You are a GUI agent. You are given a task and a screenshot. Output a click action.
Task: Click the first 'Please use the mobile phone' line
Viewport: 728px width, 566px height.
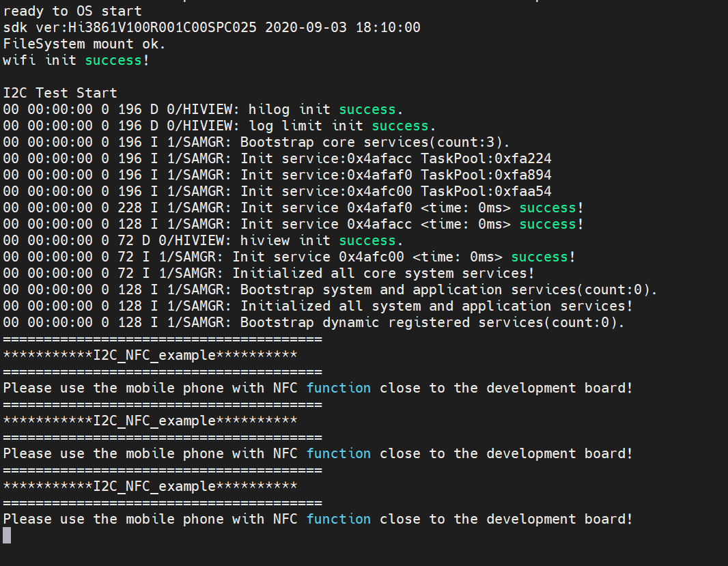tap(318, 388)
